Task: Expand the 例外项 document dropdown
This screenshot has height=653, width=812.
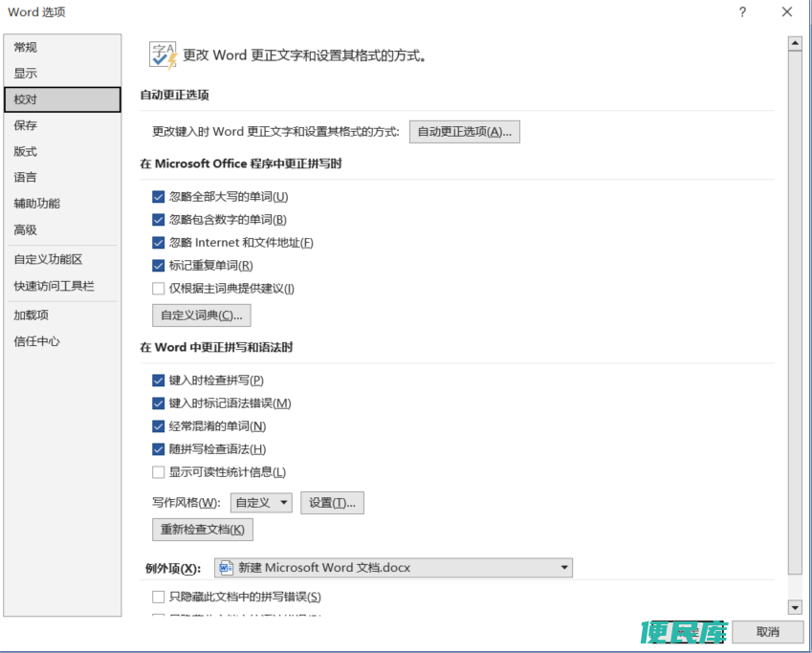Action: click(394, 568)
